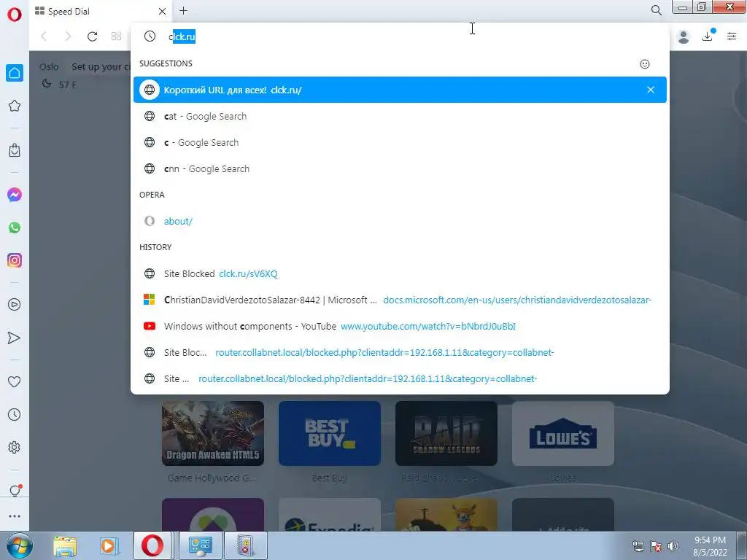Open 'Windows without components - YouTube' history entry
This screenshot has height=560, width=747.
tap(400, 326)
